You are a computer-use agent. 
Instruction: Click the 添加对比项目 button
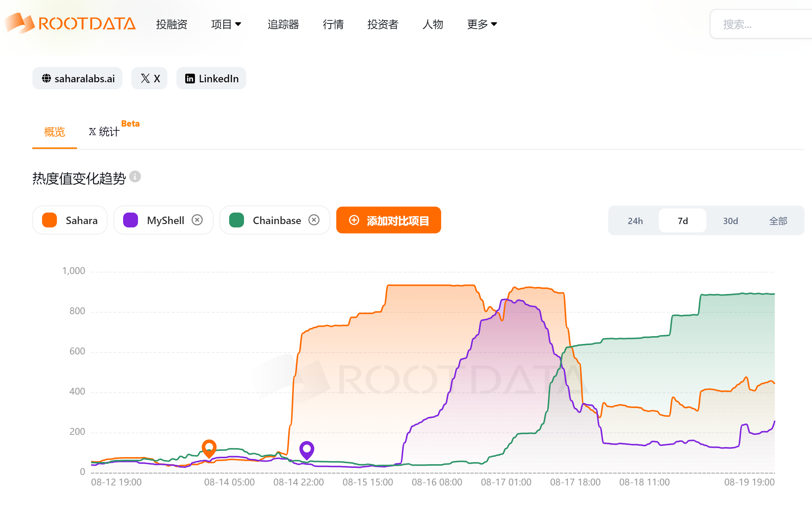(x=388, y=220)
